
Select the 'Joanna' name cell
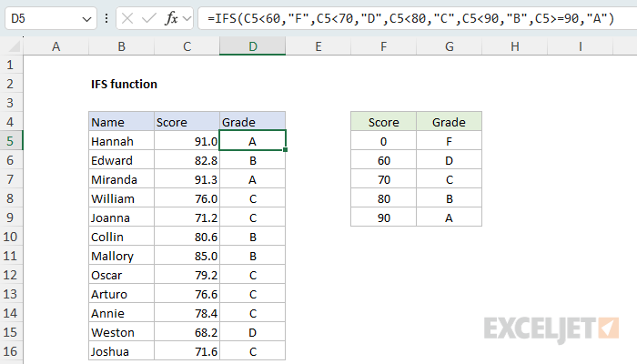click(x=121, y=217)
